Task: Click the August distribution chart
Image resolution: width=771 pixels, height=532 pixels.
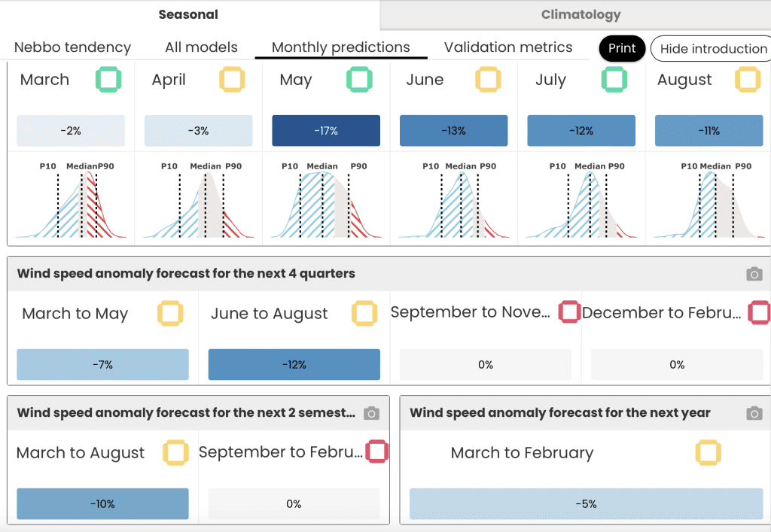Action: (709, 200)
